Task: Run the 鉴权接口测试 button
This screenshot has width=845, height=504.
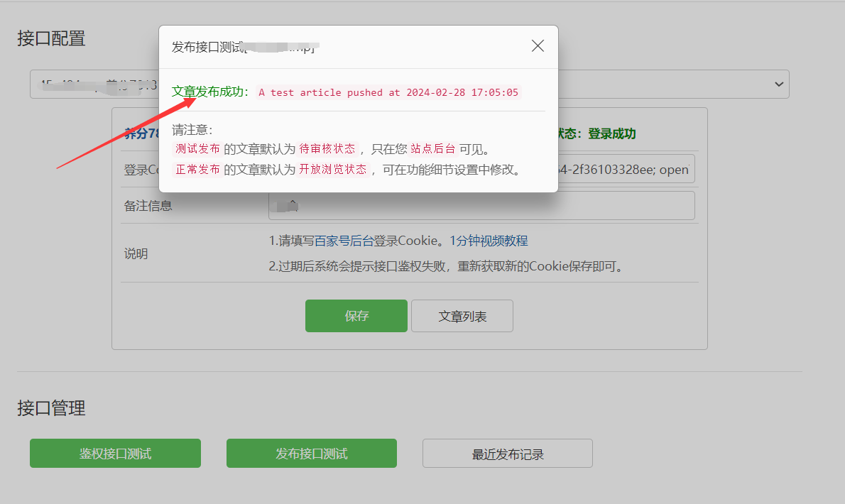Action: point(115,454)
